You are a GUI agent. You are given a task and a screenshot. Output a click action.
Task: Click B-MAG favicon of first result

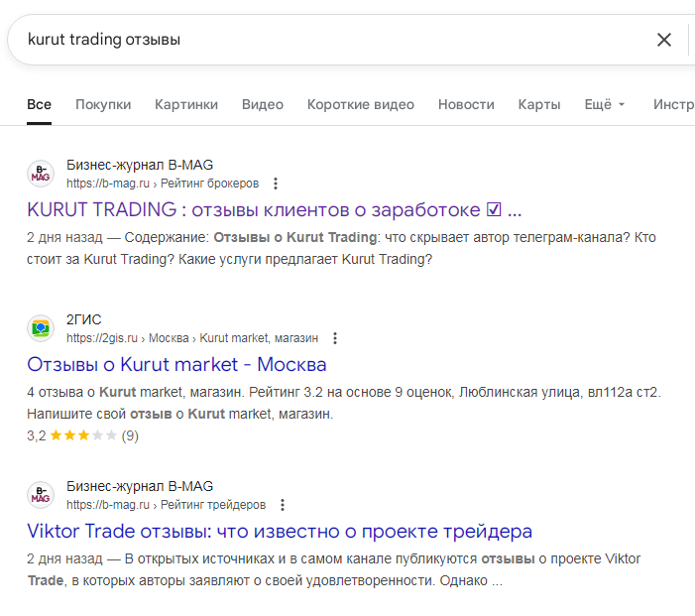[41, 174]
